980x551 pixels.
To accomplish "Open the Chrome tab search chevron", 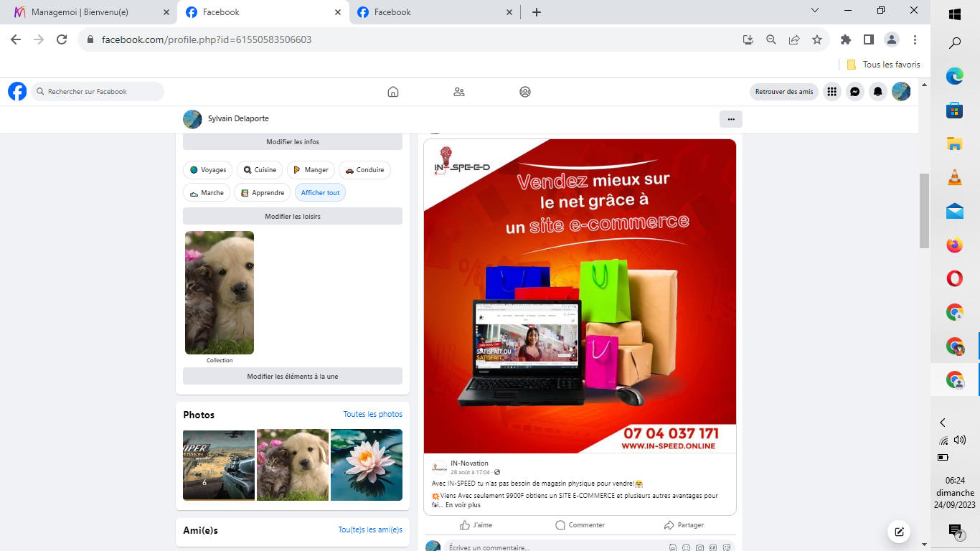I will (x=815, y=11).
